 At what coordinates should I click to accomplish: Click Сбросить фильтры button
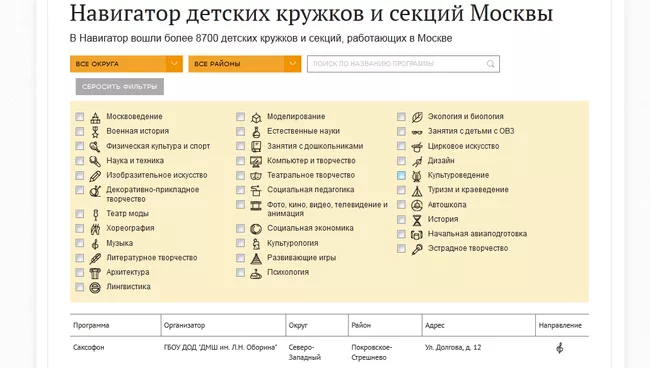[x=120, y=87]
